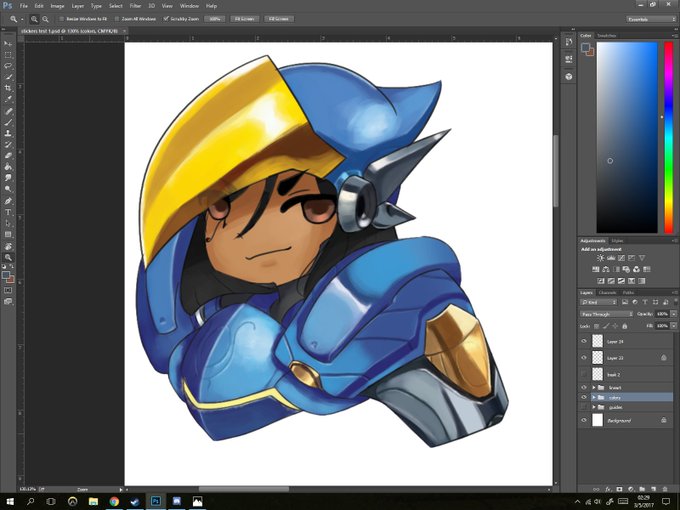Hide the selected highlighted layer group
680x510 pixels.
(584, 397)
